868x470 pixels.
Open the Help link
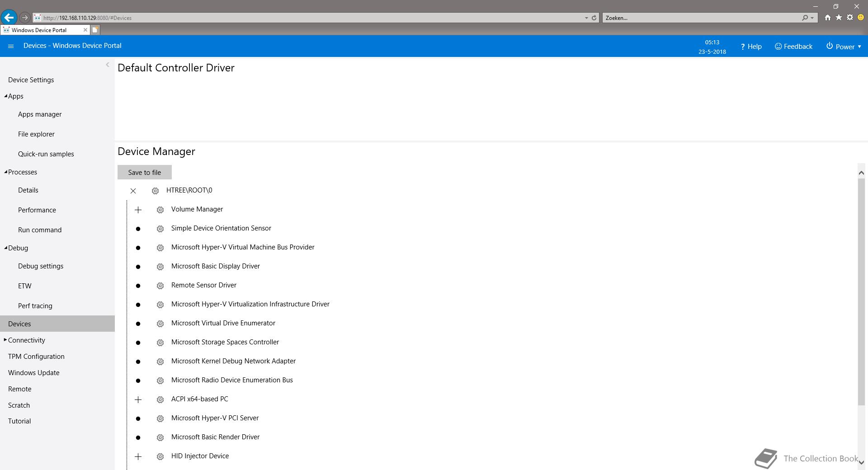pyautogui.click(x=751, y=47)
